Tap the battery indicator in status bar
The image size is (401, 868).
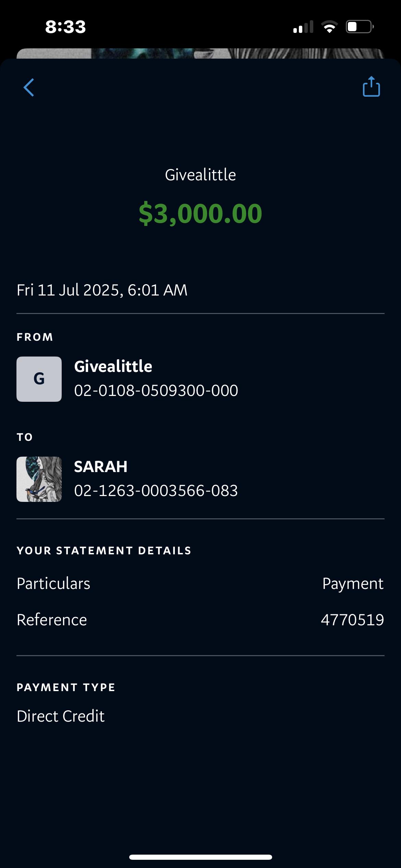(x=360, y=27)
